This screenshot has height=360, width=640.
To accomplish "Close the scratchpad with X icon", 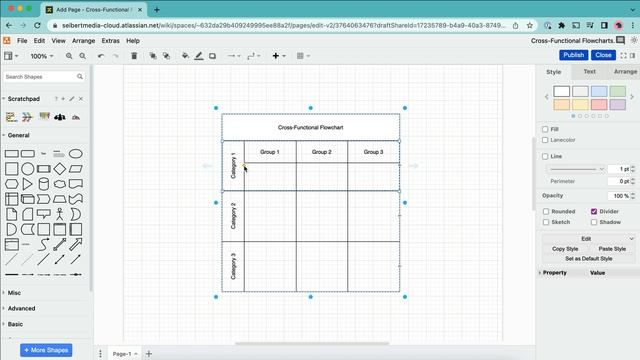I will click(x=81, y=99).
